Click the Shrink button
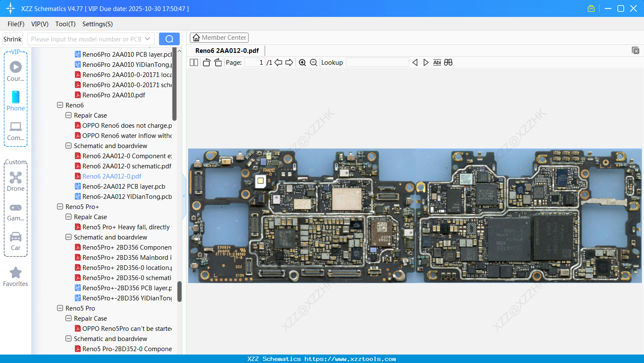The width and height of the screenshot is (644, 363). [12, 39]
